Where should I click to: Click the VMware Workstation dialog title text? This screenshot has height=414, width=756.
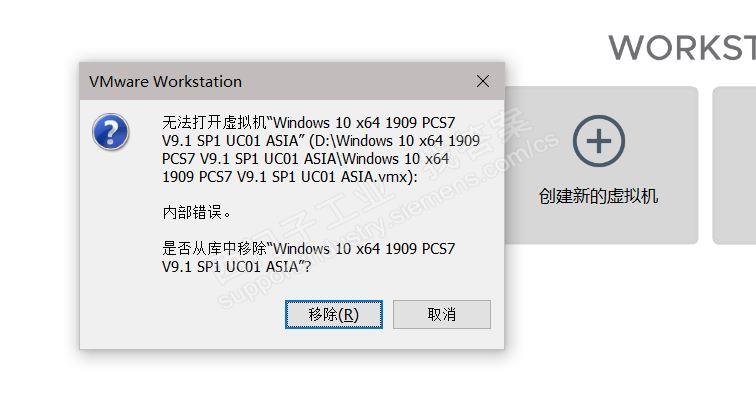[x=165, y=82]
